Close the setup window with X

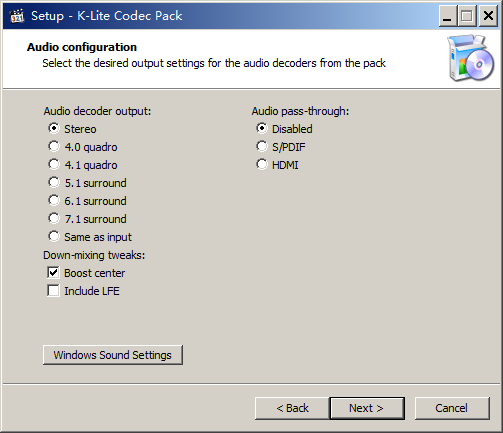488,16
